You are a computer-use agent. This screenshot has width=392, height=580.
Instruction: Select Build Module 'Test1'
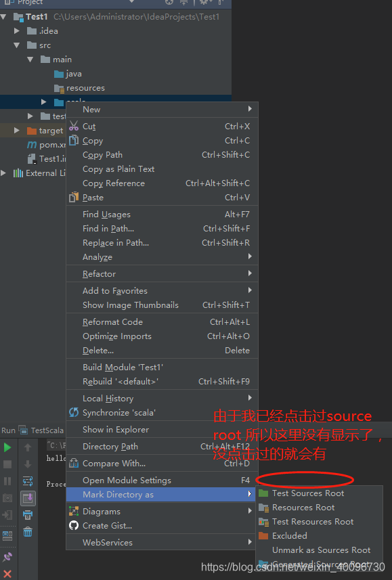pos(162,367)
